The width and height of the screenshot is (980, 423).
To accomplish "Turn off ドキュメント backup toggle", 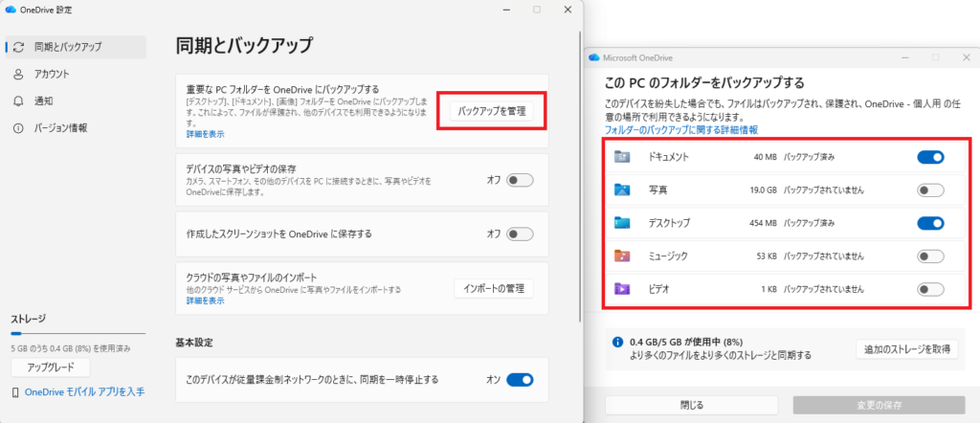I will coord(930,158).
